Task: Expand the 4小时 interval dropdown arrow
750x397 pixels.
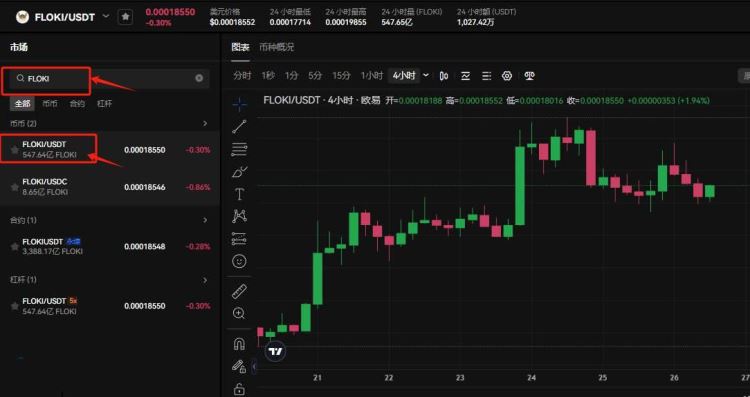Action: (426, 75)
